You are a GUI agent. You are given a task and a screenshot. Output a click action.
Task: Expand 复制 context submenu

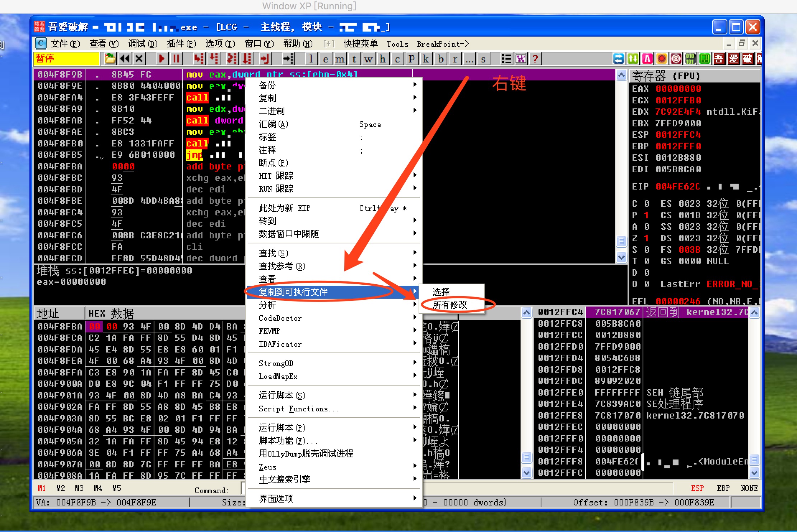(x=334, y=98)
